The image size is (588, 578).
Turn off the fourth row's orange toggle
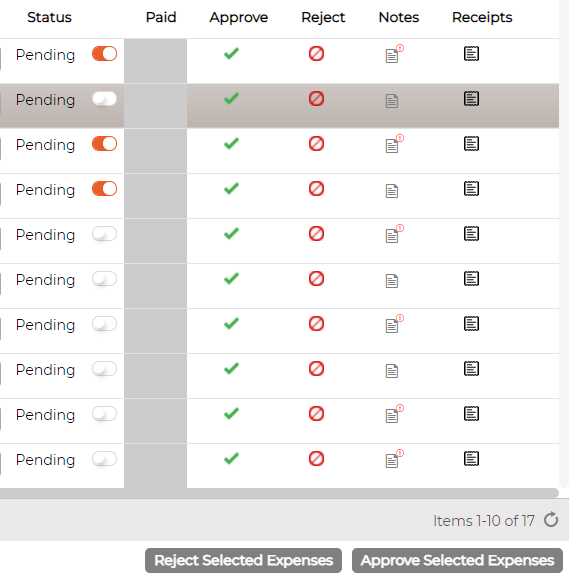(x=105, y=189)
